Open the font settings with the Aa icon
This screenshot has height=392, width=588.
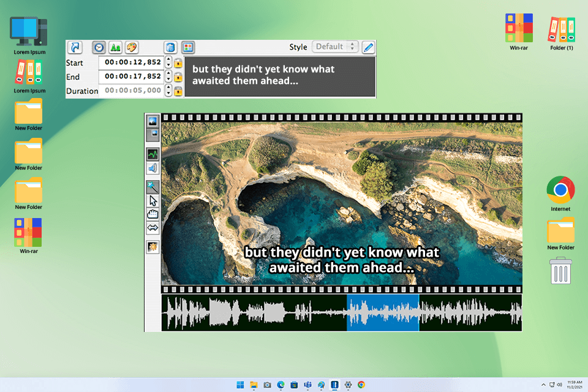coord(116,47)
